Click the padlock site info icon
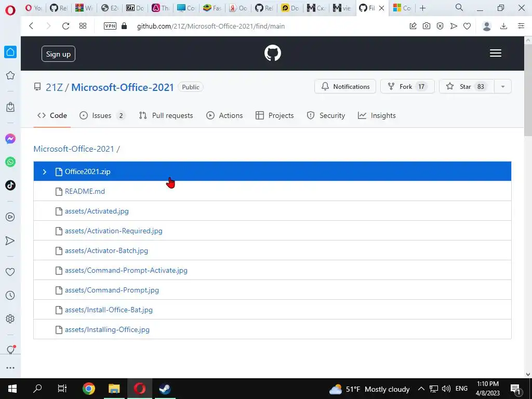Screen dimensions: 532x399 [x=124, y=26]
